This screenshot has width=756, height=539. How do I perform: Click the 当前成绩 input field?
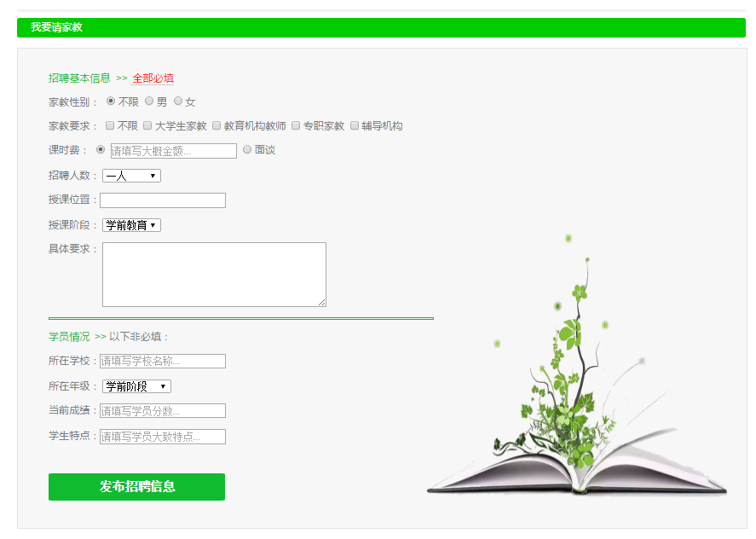tap(163, 410)
